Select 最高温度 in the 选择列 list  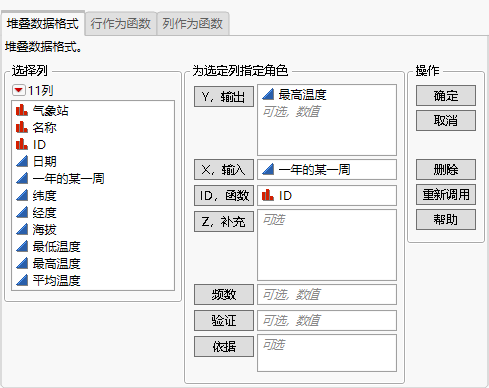56,263
